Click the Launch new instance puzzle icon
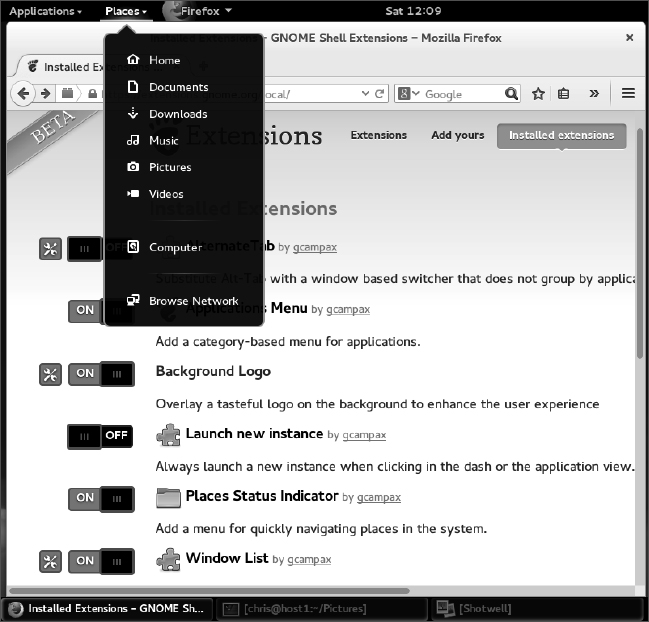 coord(168,435)
